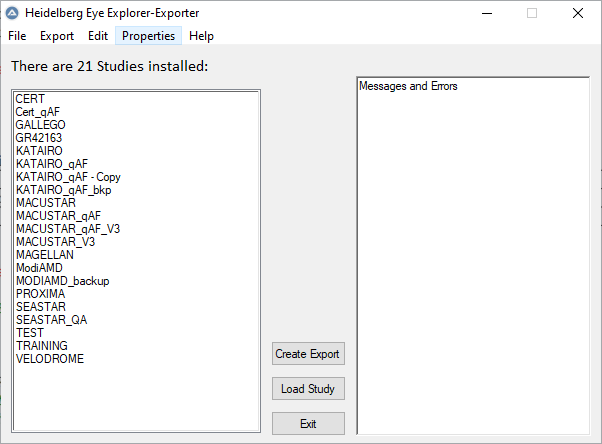
Task: Select MACUSTAR_qAF_V3 from the study list
Action: tap(68, 229)
